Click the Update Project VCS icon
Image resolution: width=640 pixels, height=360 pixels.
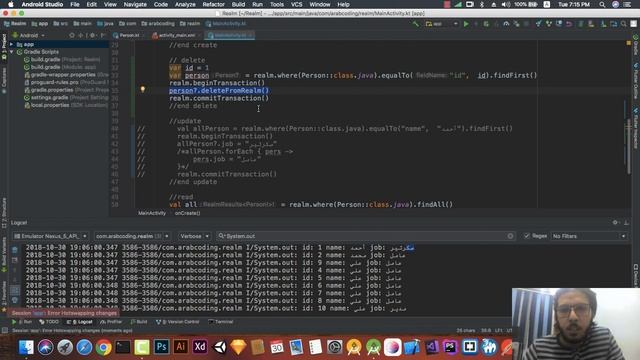coord(539,24)
